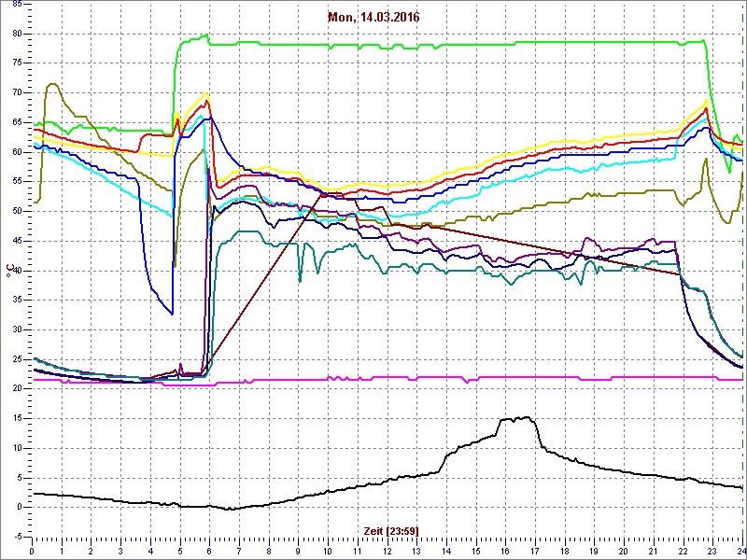The image size is (747, 560).
Task: Select the 70 tick label on temperature axis
Action: 17,92
